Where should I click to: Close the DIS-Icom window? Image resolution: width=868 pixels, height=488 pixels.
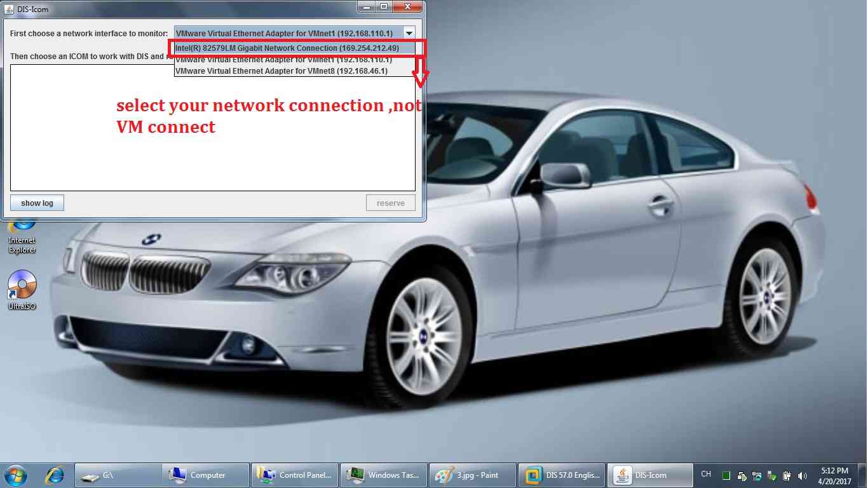(407, 7)
